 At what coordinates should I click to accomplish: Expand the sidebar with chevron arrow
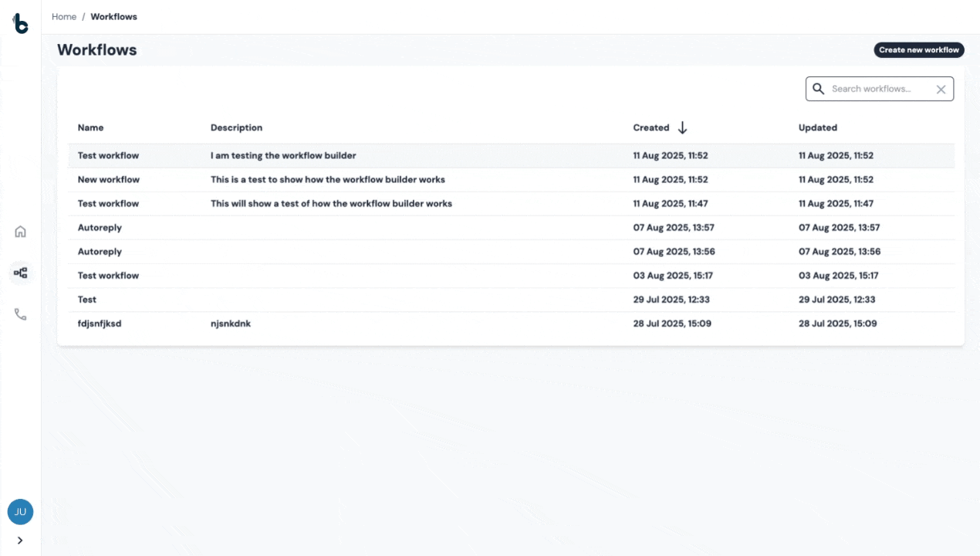click(x=20, y=541)
